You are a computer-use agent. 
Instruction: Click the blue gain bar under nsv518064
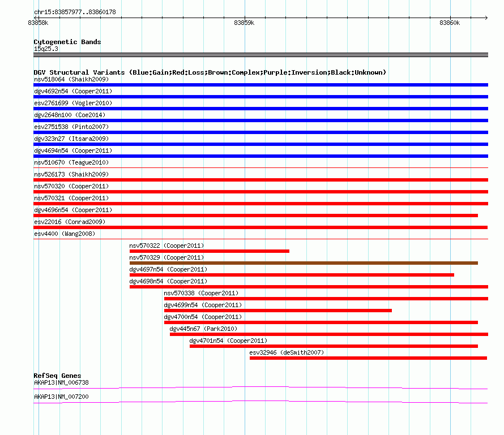[260, 85]
